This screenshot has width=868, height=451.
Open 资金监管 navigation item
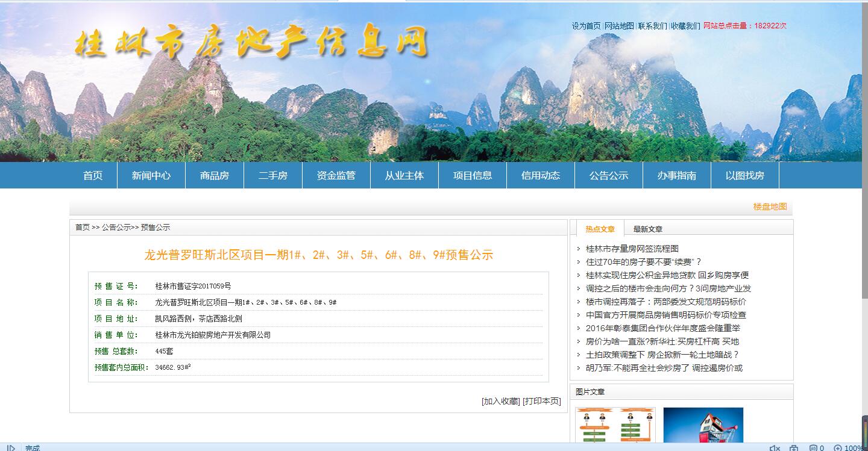[x=336, y=175]
